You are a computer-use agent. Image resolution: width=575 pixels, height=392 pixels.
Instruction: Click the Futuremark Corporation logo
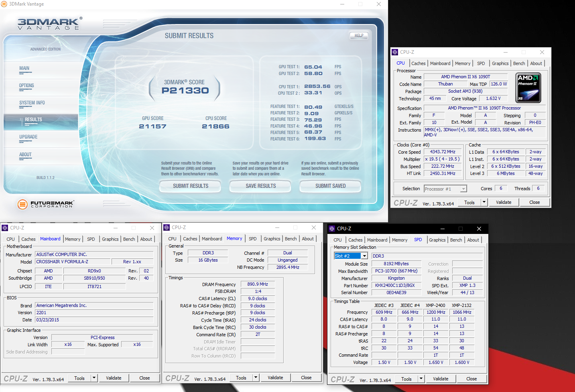(45, 204)
